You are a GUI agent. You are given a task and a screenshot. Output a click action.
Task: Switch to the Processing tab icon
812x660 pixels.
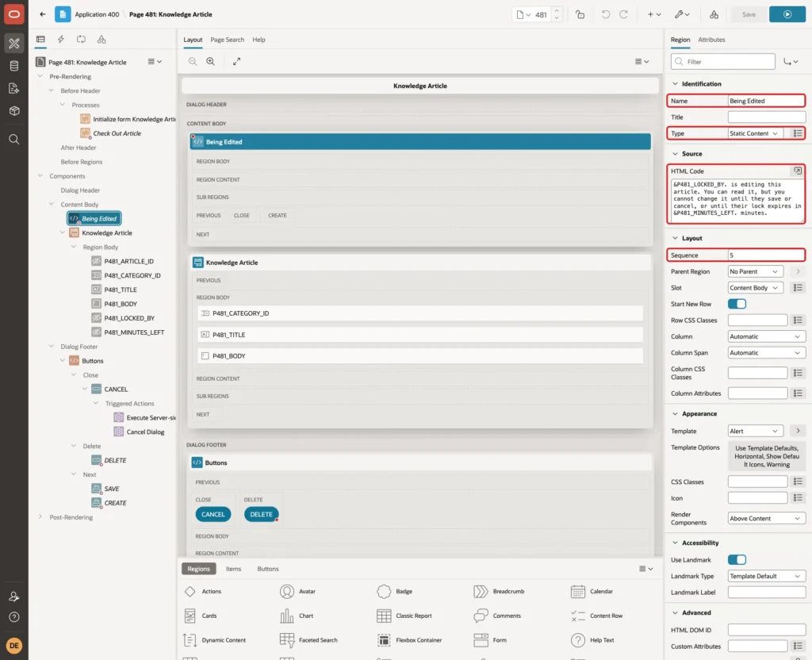tap(82, 39)
